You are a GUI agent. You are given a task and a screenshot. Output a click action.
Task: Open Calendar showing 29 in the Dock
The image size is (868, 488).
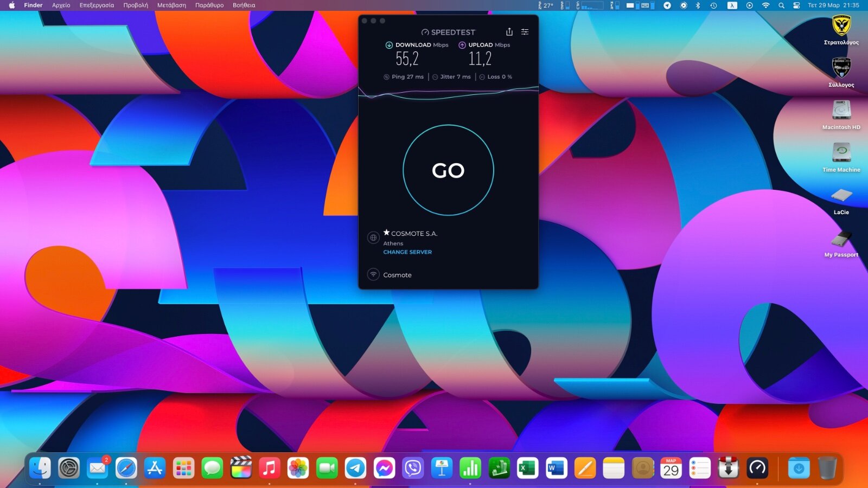click(671, 467)
